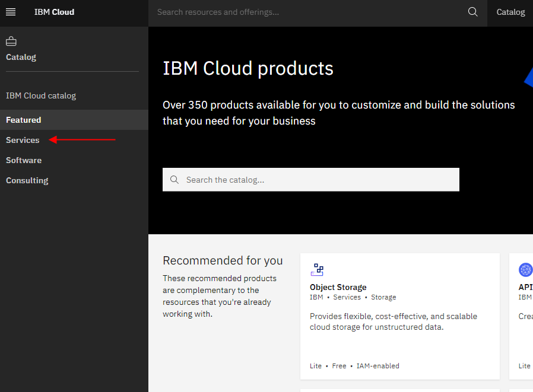This screenshot has height=392, width=533.
Task: Click the API product icon
Action: 525,270
